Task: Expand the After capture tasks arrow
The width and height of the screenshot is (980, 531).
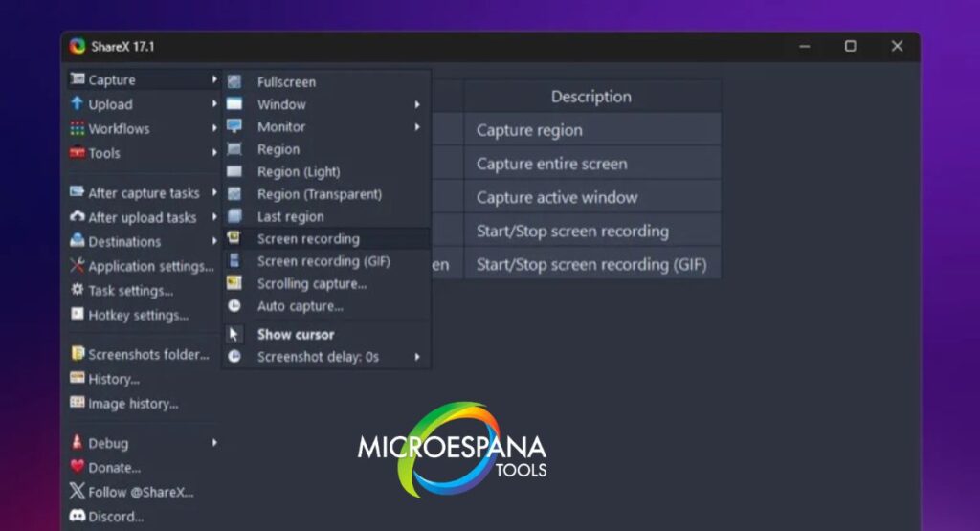Action: [x=214, y=192]
